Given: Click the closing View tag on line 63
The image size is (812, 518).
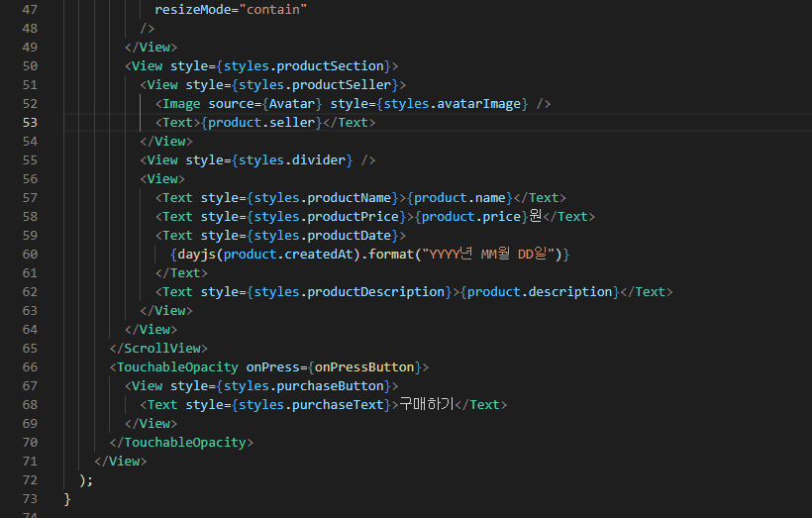Looking at the screenshot, I should pos(165,311).
